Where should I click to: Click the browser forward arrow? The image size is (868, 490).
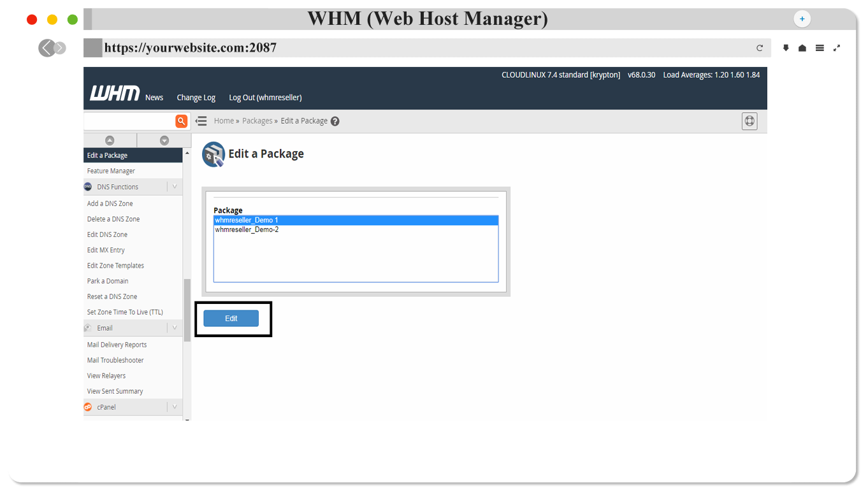(x=60, y=48)
